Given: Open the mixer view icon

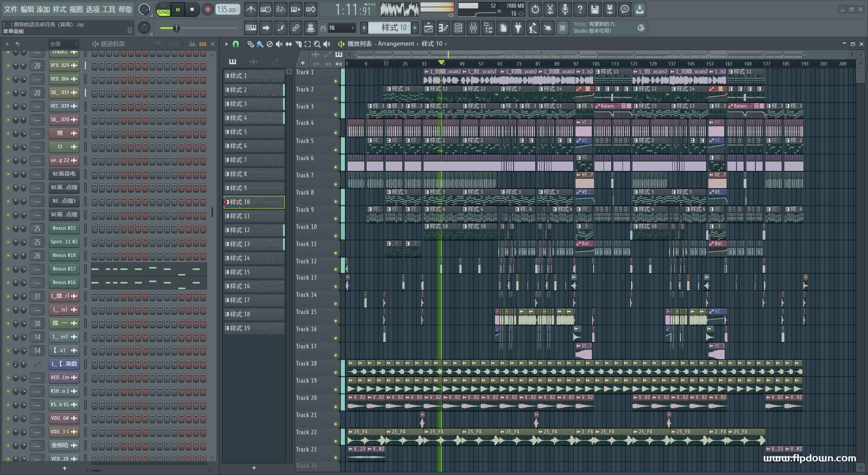Looking at the screenshot, I should (473, 28).
